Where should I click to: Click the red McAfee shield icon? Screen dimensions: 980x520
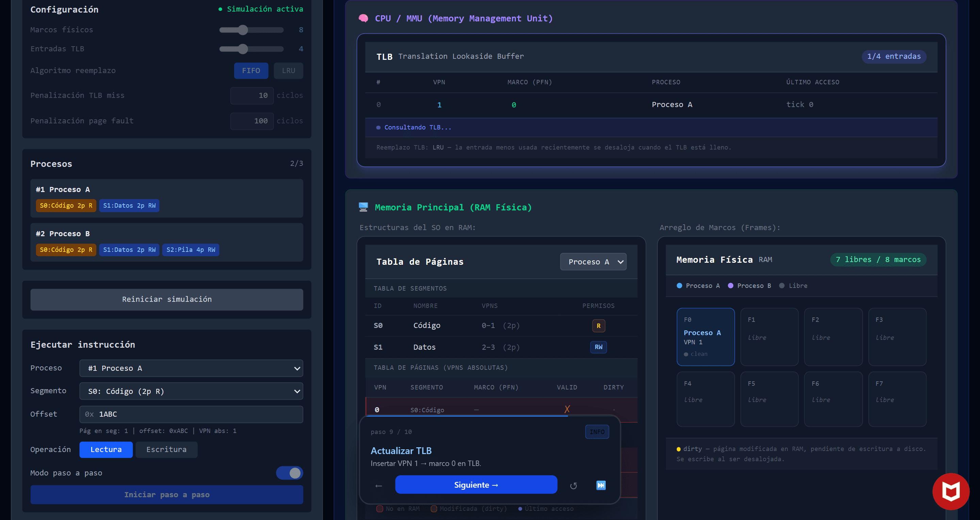(x=951, y=491)
